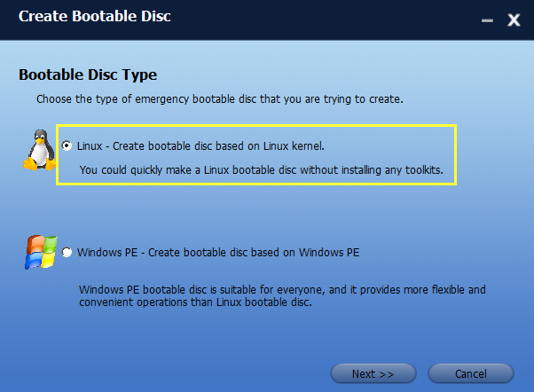534x392 pixels.
Task: Click the 'Create Bootable Disc' window title
Action: coord(95,17)
